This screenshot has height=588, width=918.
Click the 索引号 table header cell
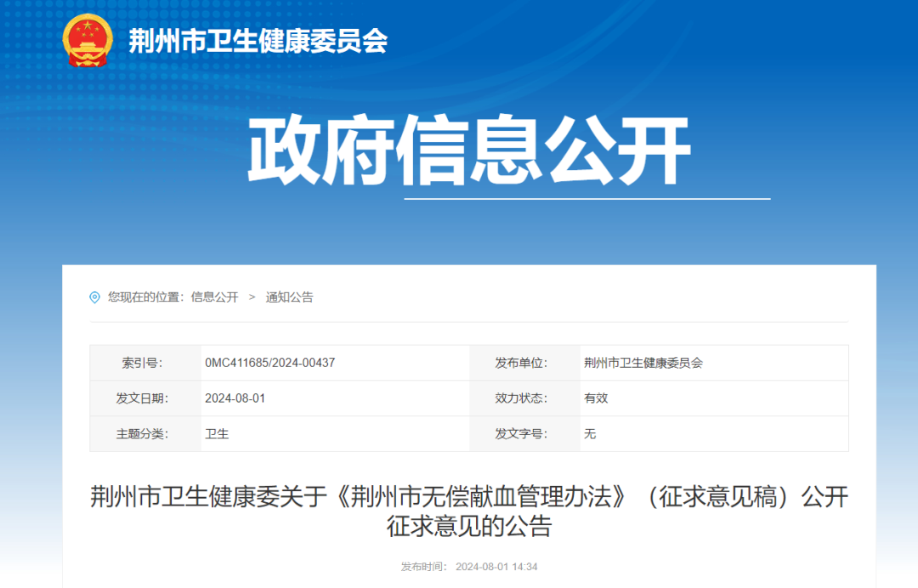pyautogui.click(x=142, y=361)
